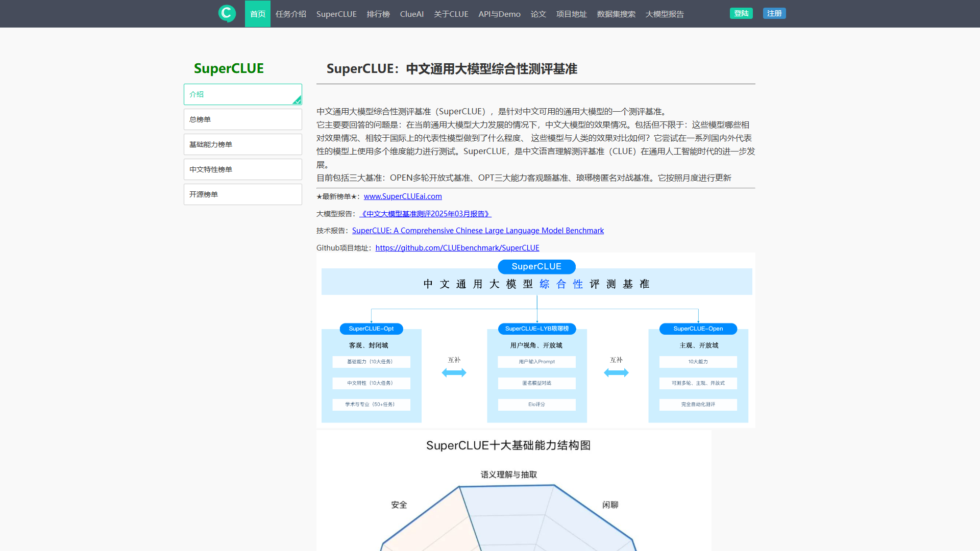Select the 总榜单 sidebar tab
The height and width of the screenshot is (551, 980).
tap(243, 119)
